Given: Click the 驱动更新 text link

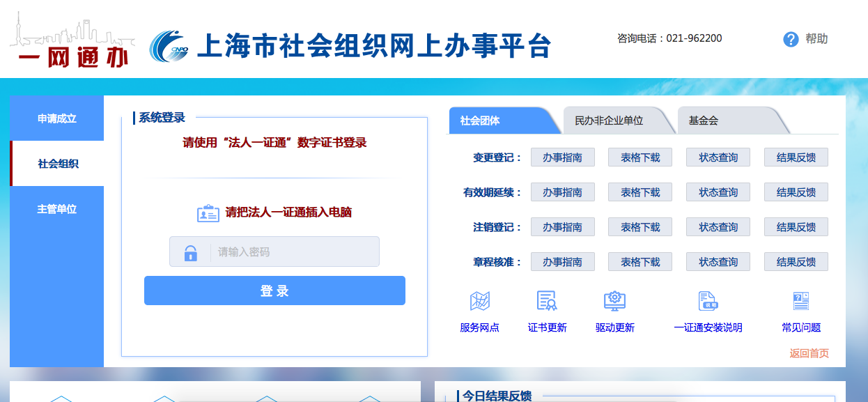Looking at the screenshot, I should click(614, 327).
